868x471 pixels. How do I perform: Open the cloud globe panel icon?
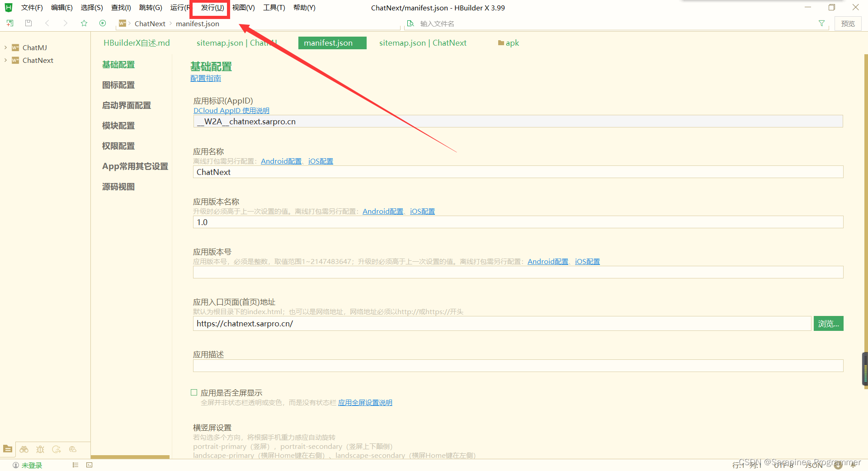pos(73,449)
